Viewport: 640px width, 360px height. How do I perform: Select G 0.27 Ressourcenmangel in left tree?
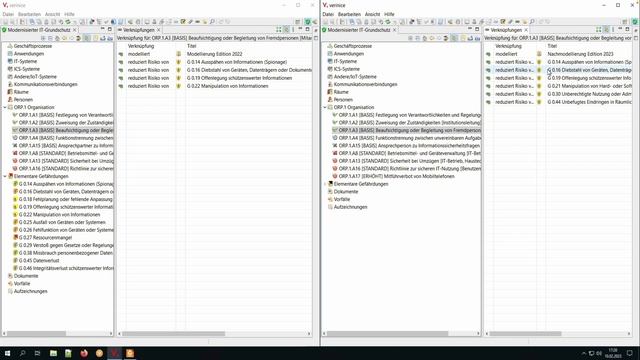click(x=45, y=238)
